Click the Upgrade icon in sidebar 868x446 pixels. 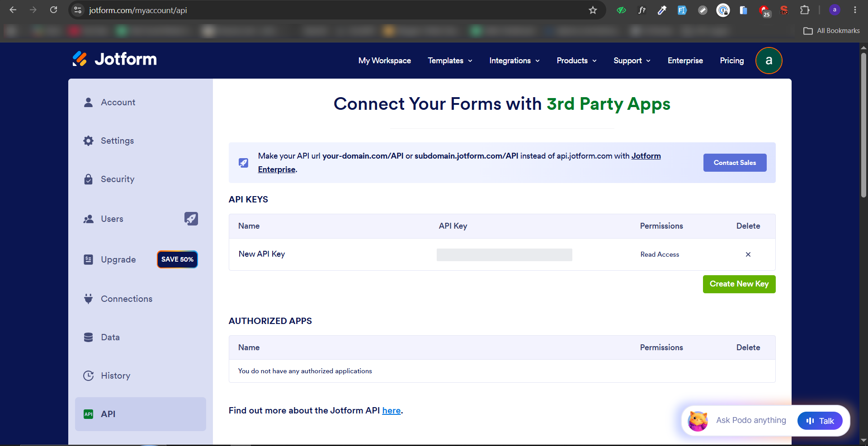pos(89,259)
